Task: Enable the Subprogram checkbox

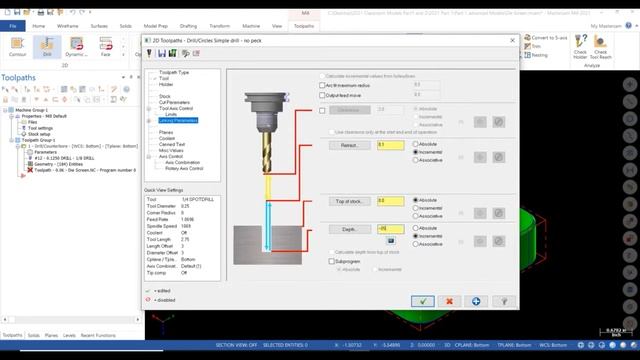Action: [x=331, y=261]
